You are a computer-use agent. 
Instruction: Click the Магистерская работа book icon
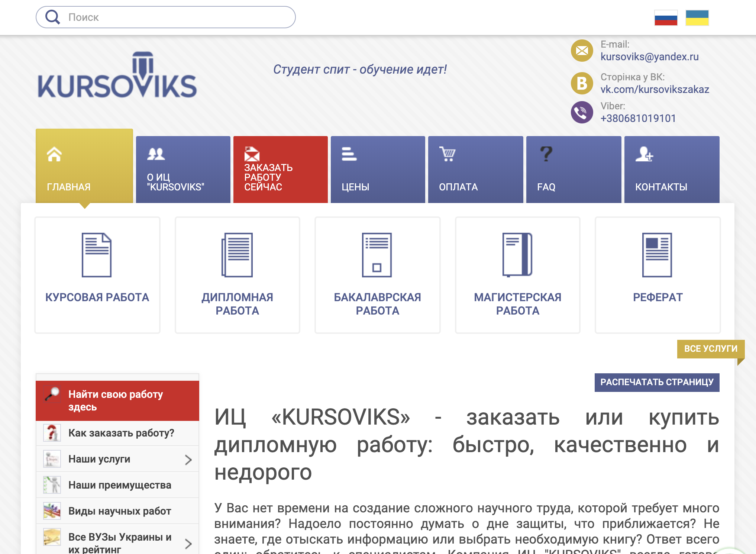pos(517,255)
